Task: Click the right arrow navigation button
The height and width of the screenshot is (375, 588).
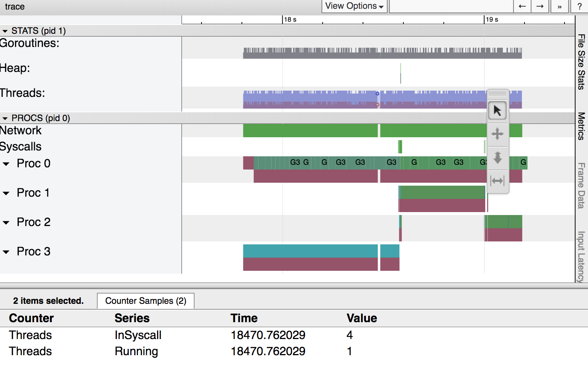Action: (540, 6)
